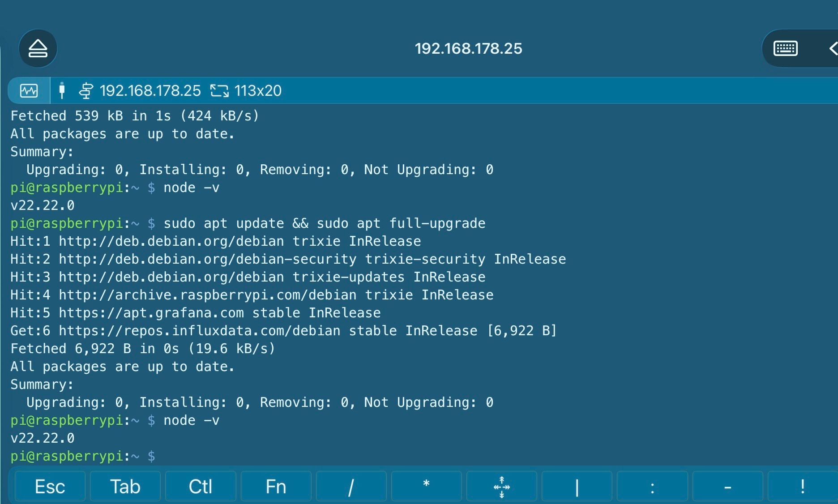Toggle the Fn modifier key
This screenshot has height=504, width=838.
click(276, 487)
